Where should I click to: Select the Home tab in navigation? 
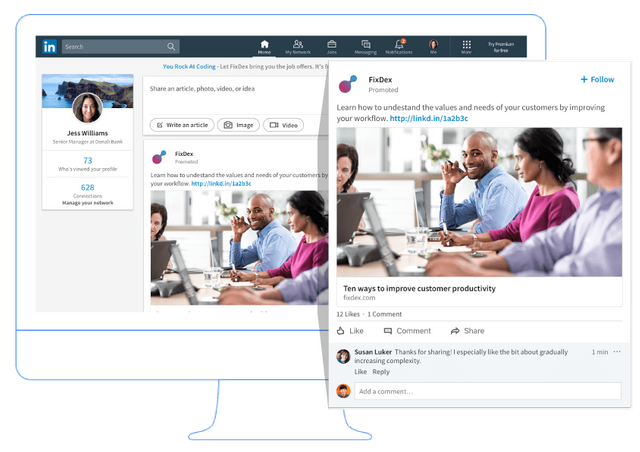pos(264,47)
